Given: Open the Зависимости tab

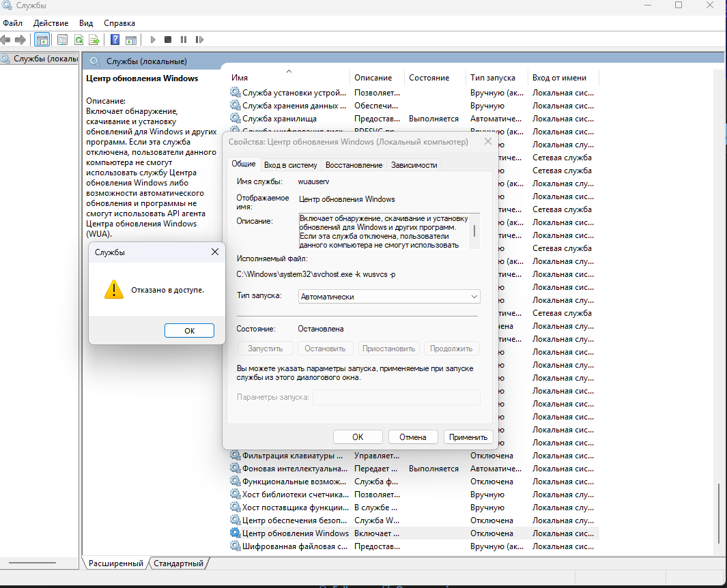Looking at the screenshot, I should (414, 165).
